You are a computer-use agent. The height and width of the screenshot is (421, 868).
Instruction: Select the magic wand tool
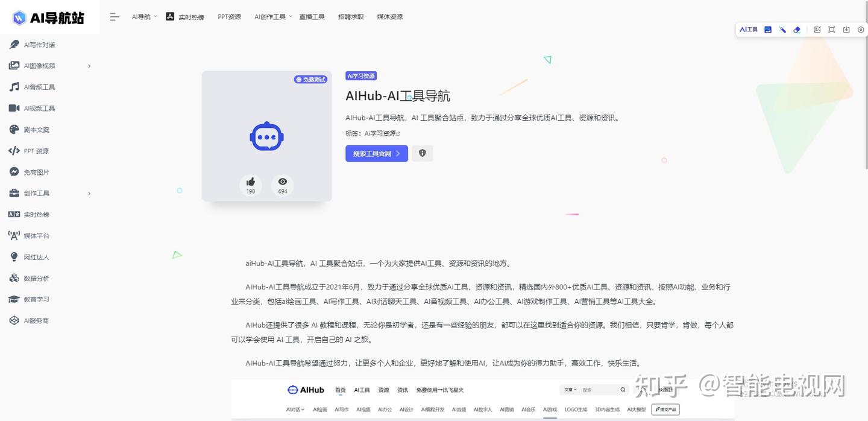(x=782, y=30)
